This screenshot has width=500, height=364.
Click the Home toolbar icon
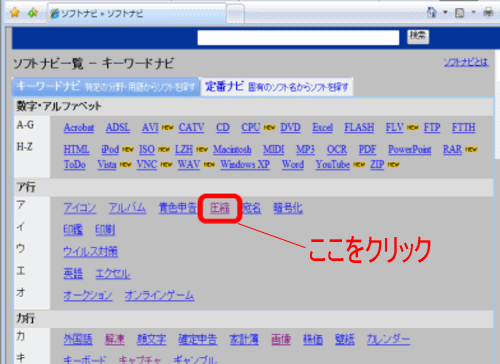(432, 13)
